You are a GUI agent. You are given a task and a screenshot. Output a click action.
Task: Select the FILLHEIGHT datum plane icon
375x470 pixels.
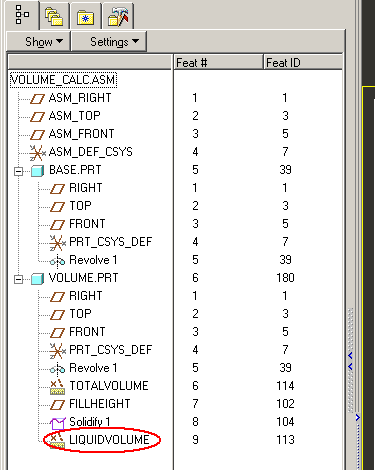57,405
